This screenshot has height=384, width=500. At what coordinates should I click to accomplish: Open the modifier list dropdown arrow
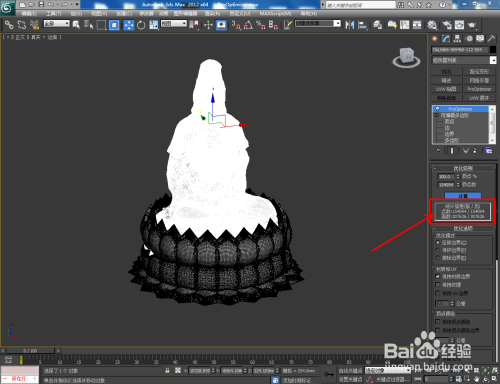(493, 60)
